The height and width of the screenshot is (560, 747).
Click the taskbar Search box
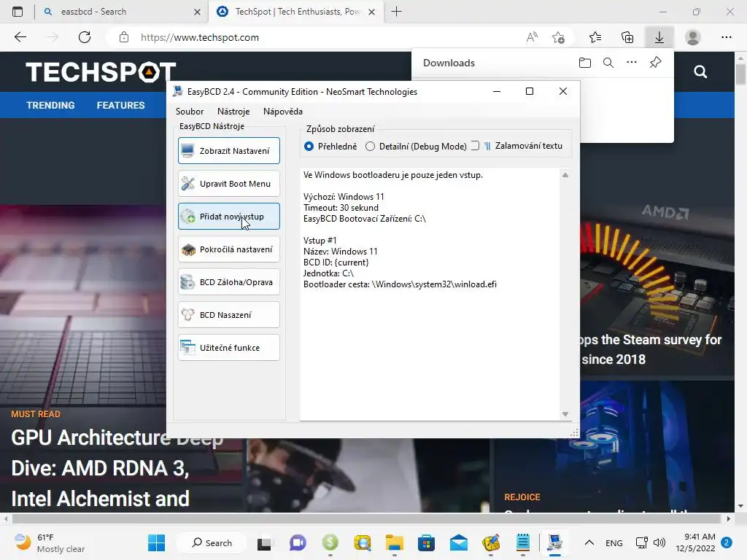pos(212,542)
